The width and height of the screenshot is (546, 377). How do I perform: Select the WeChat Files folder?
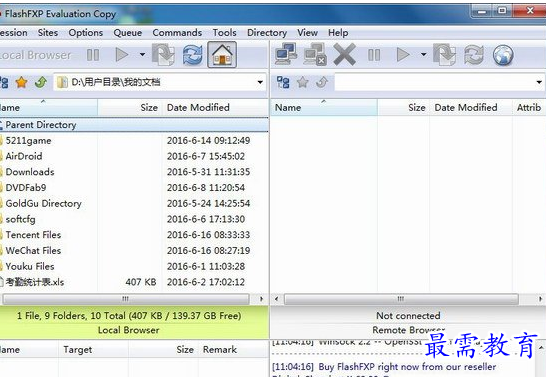(33, 251)
